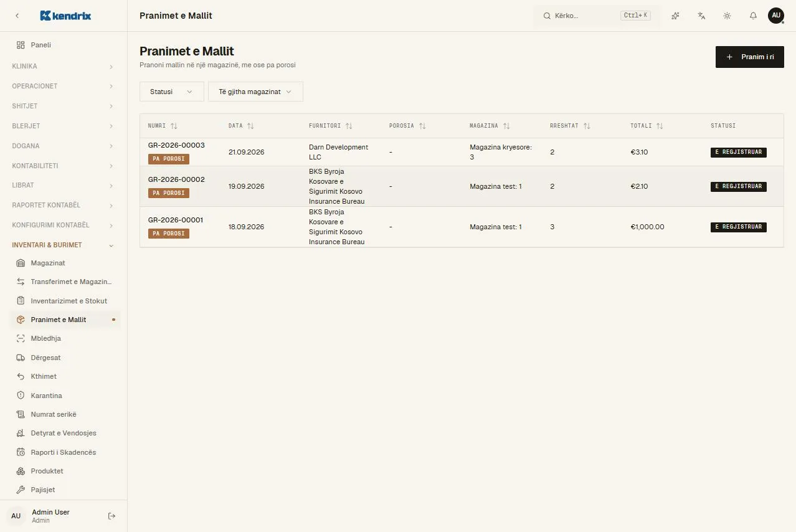
Task: Click the Kendrix logo
Action: (65, 16)
